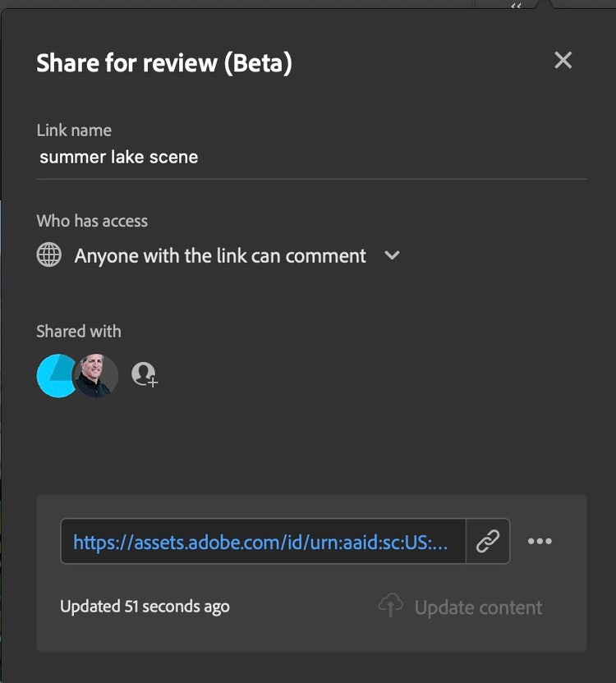Click the Updated 51 seconds ago status text
616x683 pixels.
click(145, 607)
